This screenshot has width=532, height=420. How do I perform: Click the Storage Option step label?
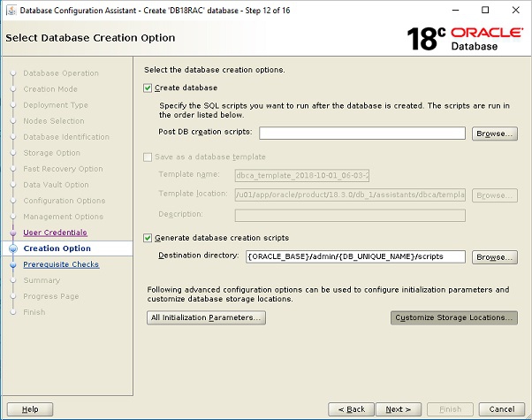(x=51, y=153)
